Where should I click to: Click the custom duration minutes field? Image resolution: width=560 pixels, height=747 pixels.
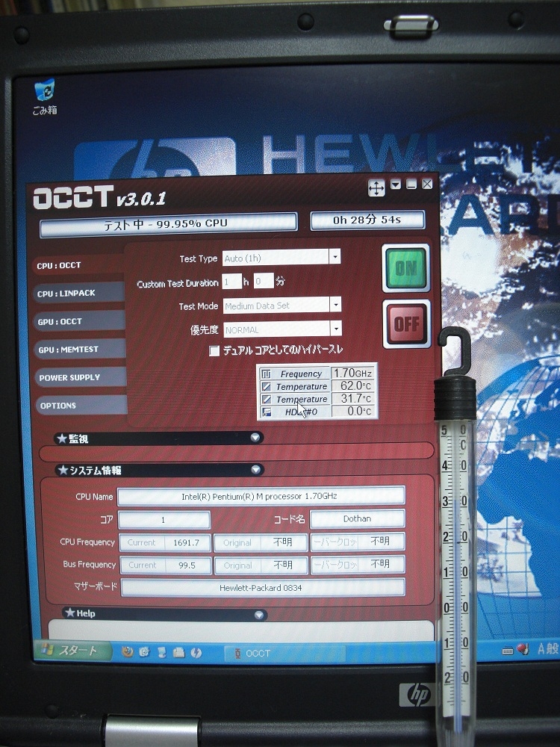(264, 281)
